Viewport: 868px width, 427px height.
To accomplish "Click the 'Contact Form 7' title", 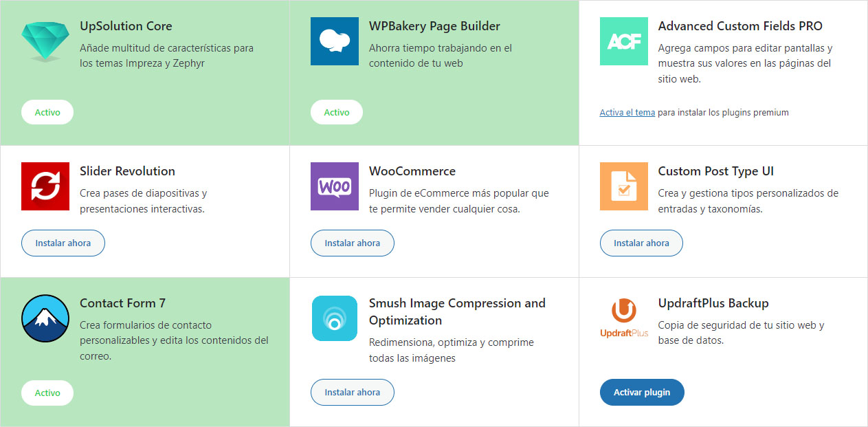I will (122, 303).
